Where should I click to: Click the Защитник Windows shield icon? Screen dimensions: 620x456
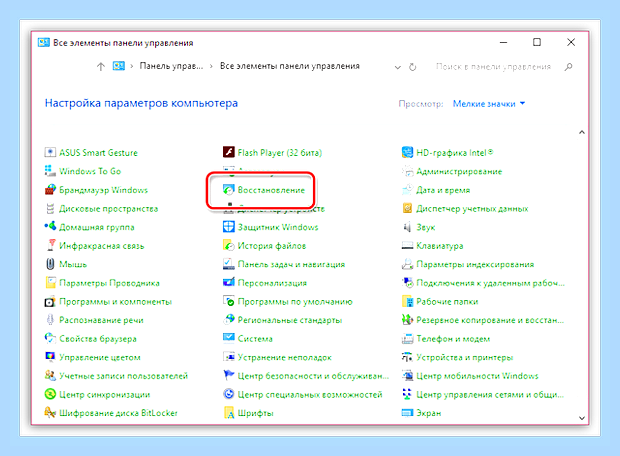pyautogui.click(x=229, y=227)
